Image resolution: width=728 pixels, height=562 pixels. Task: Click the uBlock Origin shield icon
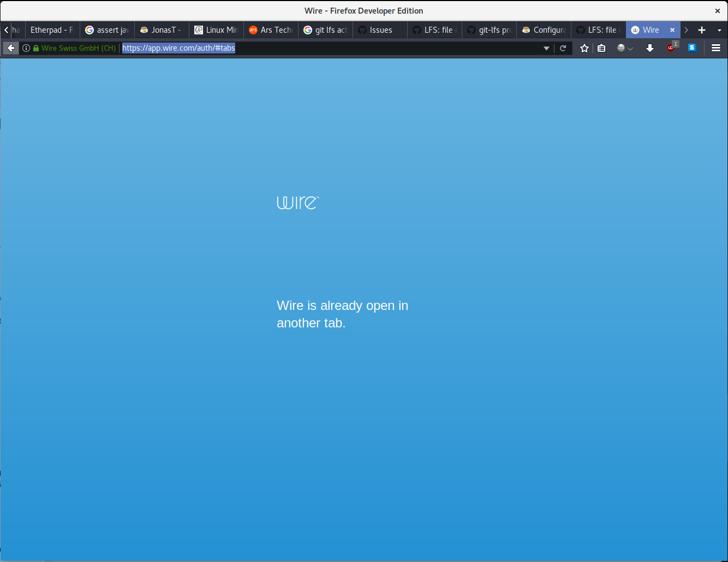(672, 48)
